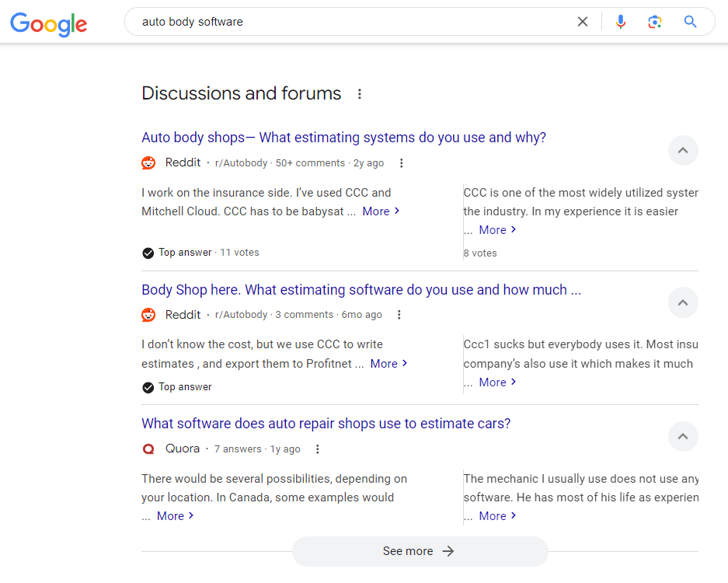Click the 'See more' button

(420, 551)
